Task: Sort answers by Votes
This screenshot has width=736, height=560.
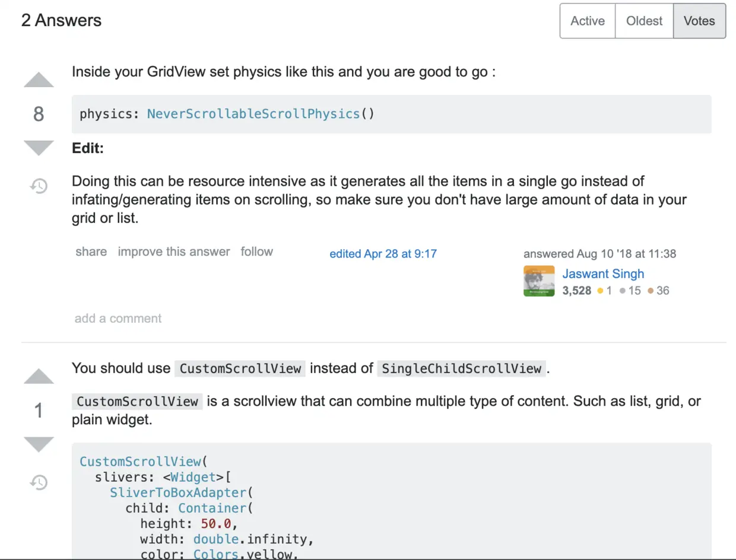Action: pyautogui.click(x=699, y=21)
